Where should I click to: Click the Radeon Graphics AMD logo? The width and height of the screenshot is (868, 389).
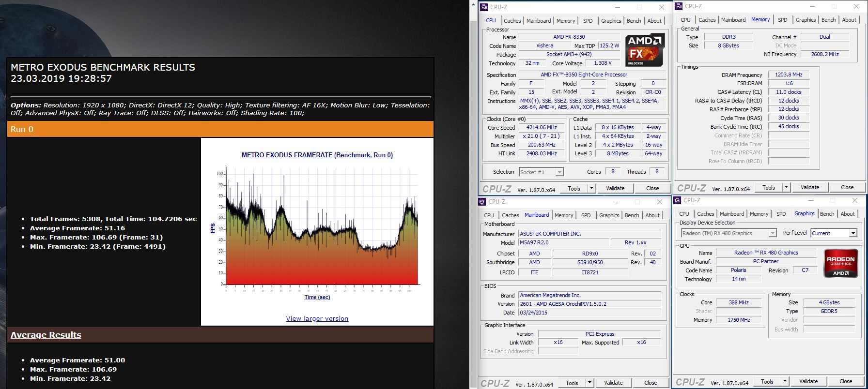tap(840, 264)
